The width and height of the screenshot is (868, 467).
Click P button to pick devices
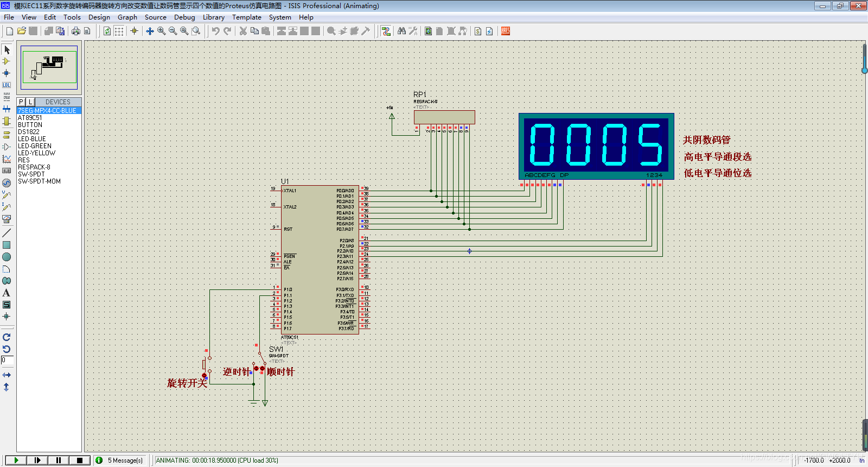pyautogui.click(x=21, y=102)
